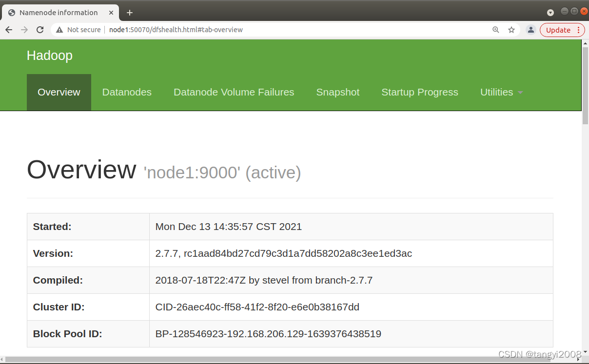Reload the page with the refresh icon
The image size is (589, 364).
[40, 30]
